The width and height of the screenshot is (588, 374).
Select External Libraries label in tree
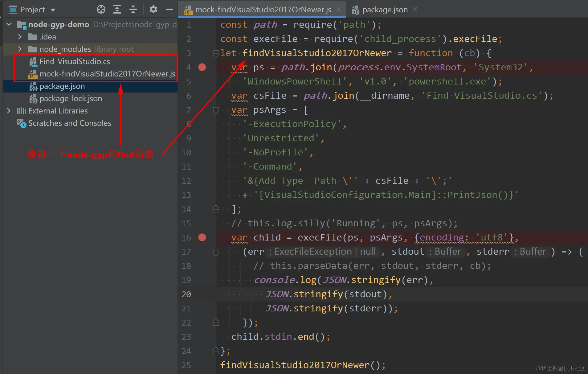pos(58,111)
